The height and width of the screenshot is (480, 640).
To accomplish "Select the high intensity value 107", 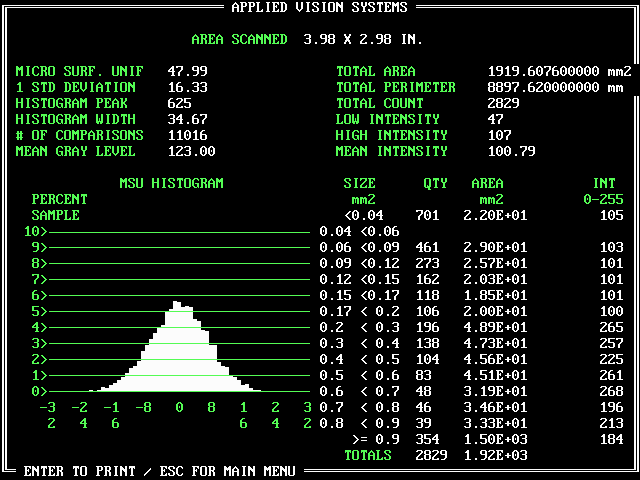I will tap(500, 135).
